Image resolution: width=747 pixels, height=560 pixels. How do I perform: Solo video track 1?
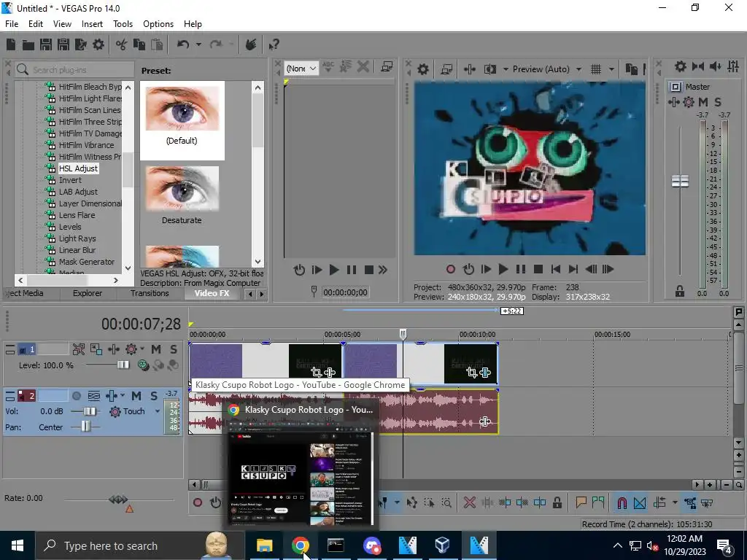click(x=174, y=349)
